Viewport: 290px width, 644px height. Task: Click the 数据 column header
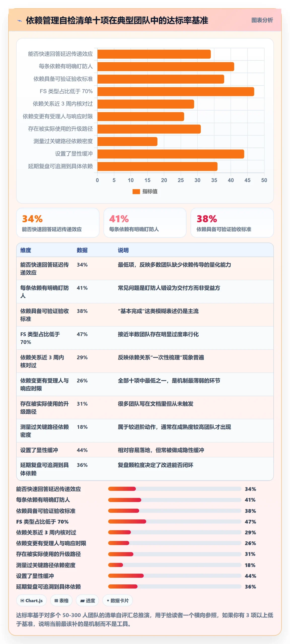coord(82,250)
